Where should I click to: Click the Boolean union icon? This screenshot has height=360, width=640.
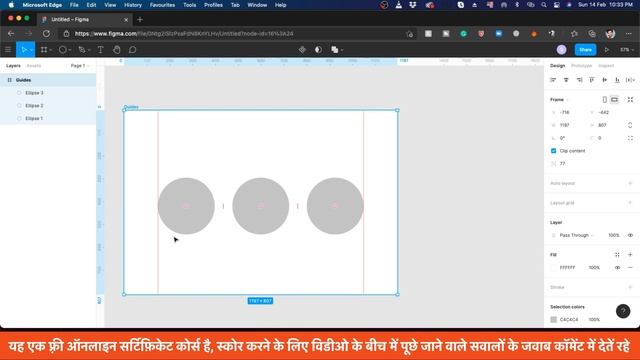coord(335,50)
